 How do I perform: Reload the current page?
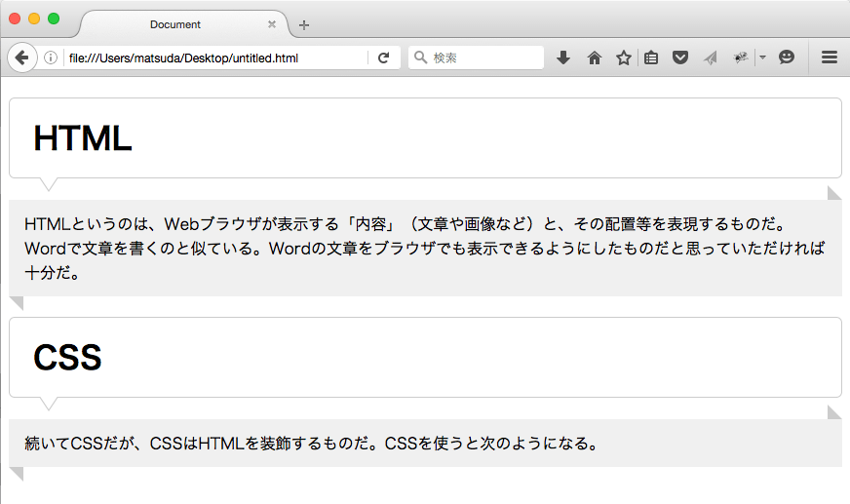[x=384, y=58]
